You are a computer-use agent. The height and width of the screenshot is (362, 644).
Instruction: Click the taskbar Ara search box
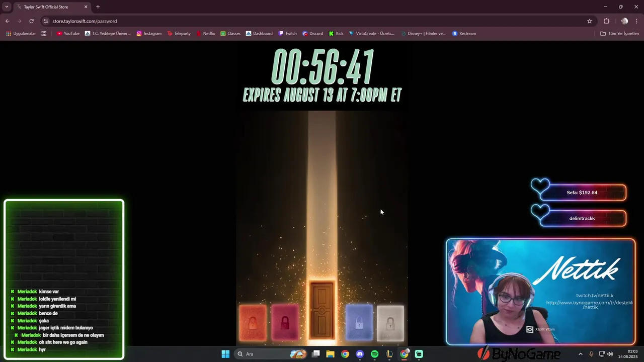[271, 354]
